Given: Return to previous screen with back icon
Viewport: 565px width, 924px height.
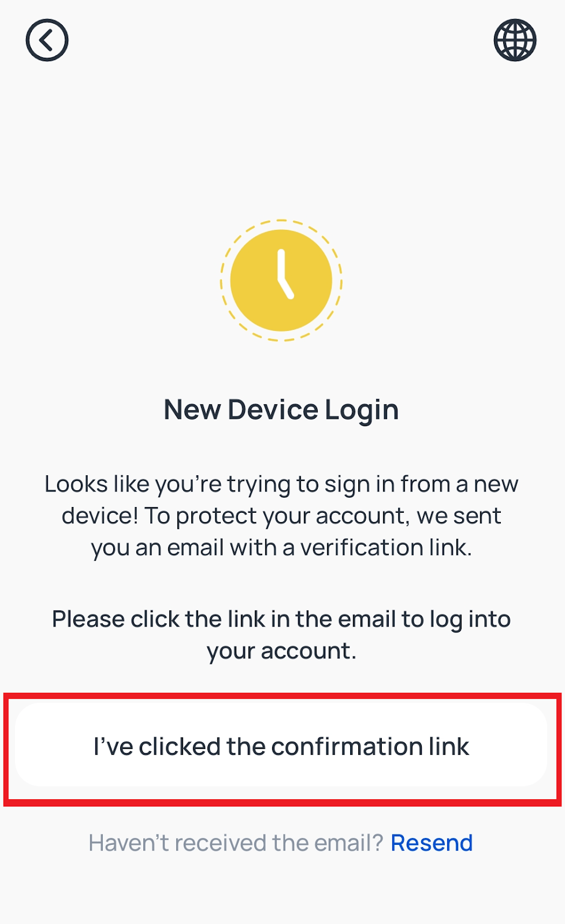Looking at the screenshot, I should (x=46, y=39).
